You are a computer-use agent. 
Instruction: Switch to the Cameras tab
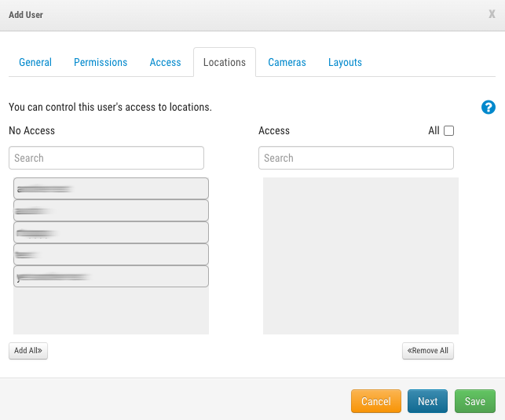[x=287, y=62]
